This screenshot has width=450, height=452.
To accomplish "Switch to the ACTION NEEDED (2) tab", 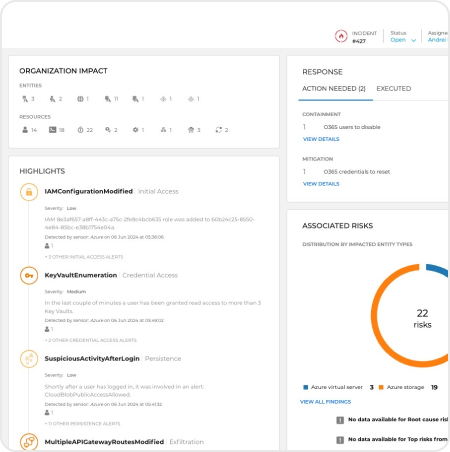I will tap(334, 89).
